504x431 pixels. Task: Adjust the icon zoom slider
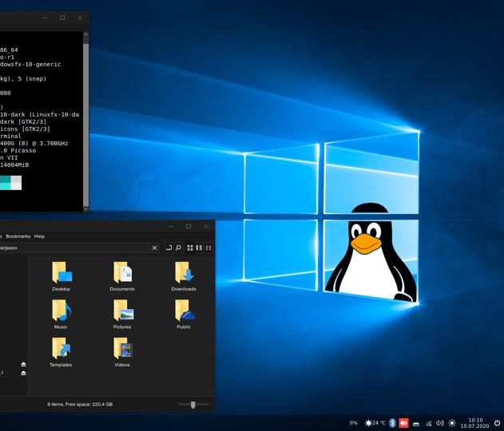coord(192,405)
